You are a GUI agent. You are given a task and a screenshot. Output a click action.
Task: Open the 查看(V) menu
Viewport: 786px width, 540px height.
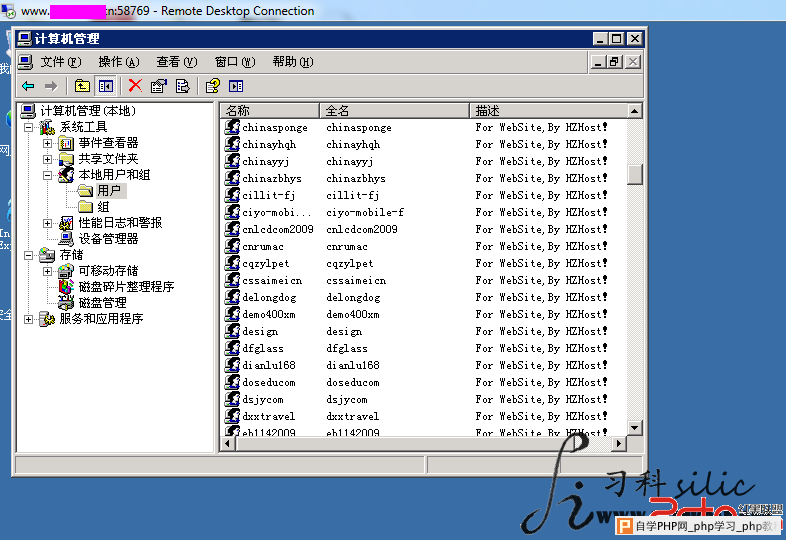pos(177,62)
